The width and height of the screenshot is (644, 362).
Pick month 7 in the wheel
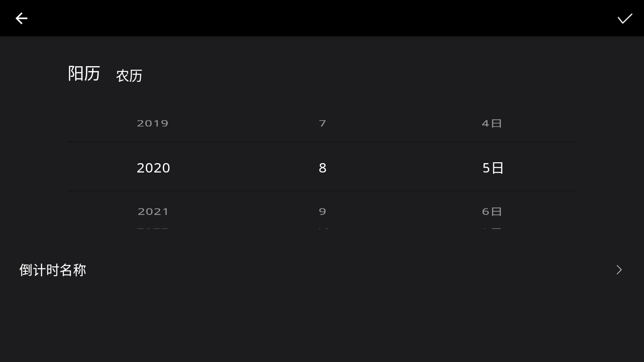322,123
